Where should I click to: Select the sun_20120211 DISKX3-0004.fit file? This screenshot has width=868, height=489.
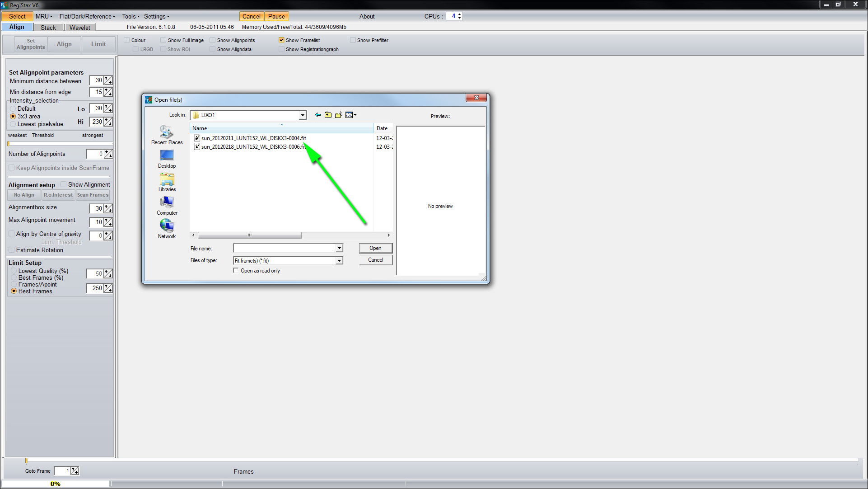coord(253,138)
